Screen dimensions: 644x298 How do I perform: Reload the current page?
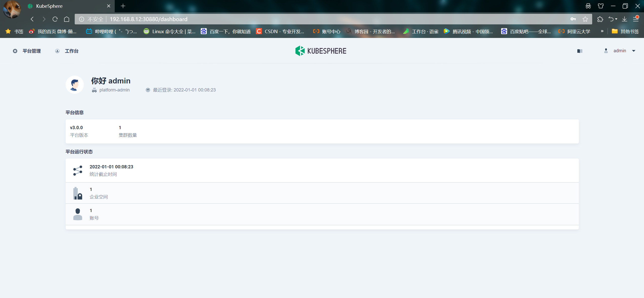55,19
